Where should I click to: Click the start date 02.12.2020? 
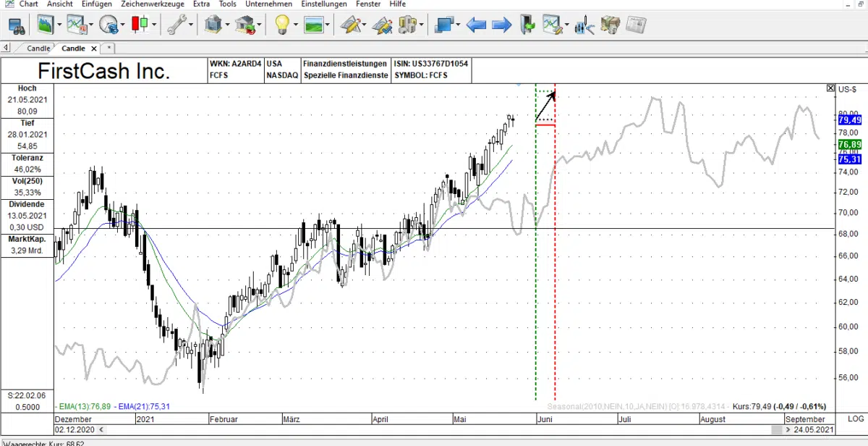[74, 429]
